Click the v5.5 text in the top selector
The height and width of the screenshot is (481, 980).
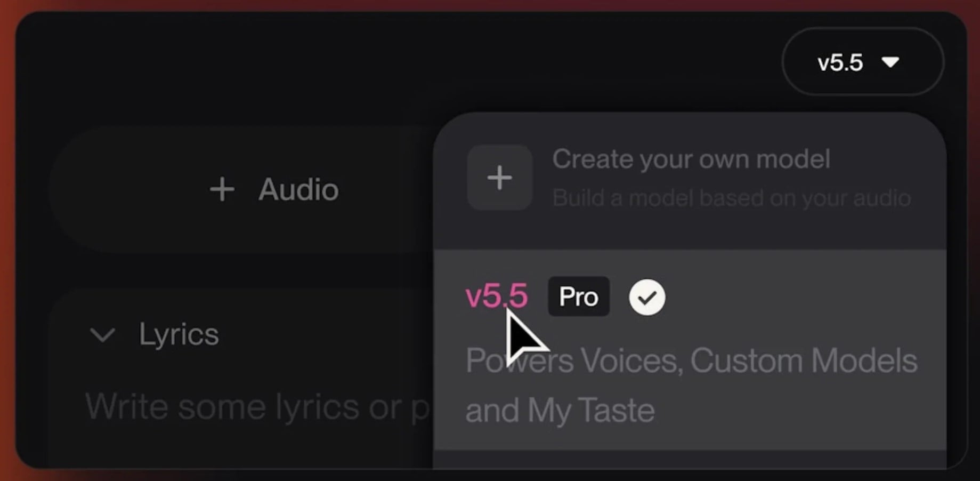coord(840,63)
